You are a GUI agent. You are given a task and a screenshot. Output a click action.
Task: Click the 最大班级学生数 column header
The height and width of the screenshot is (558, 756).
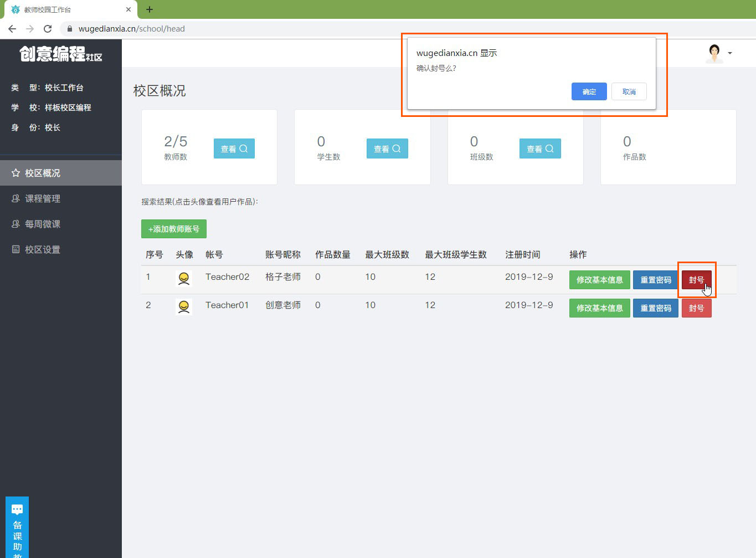pyautogui.click(x=456, y=254)
